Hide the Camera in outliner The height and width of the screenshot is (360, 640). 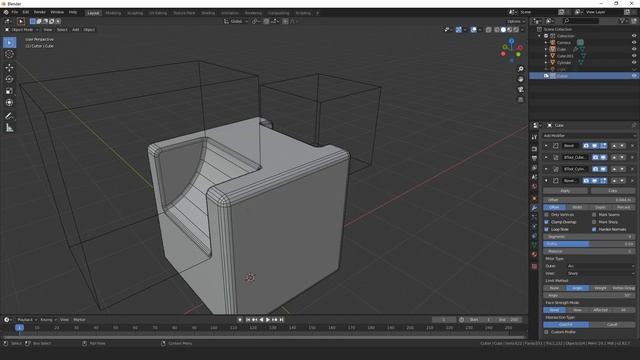click(x=634, y=42)
